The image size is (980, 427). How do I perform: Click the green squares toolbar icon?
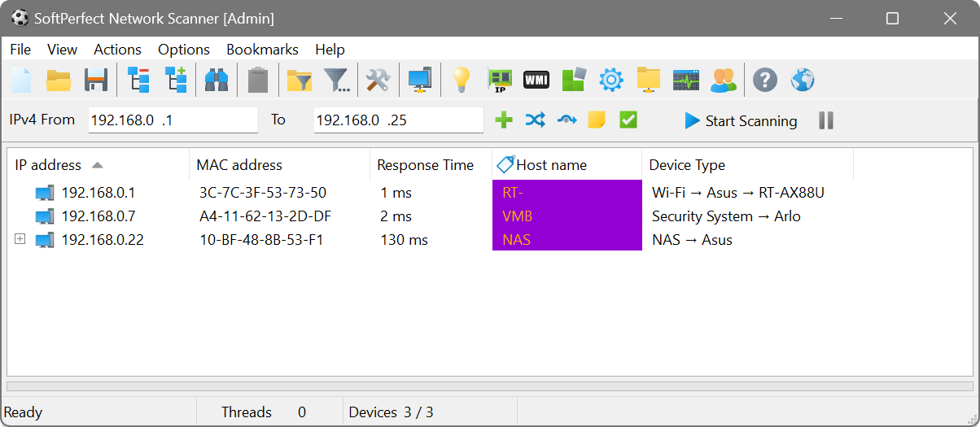pyautogui.click(x=574, y=80)
